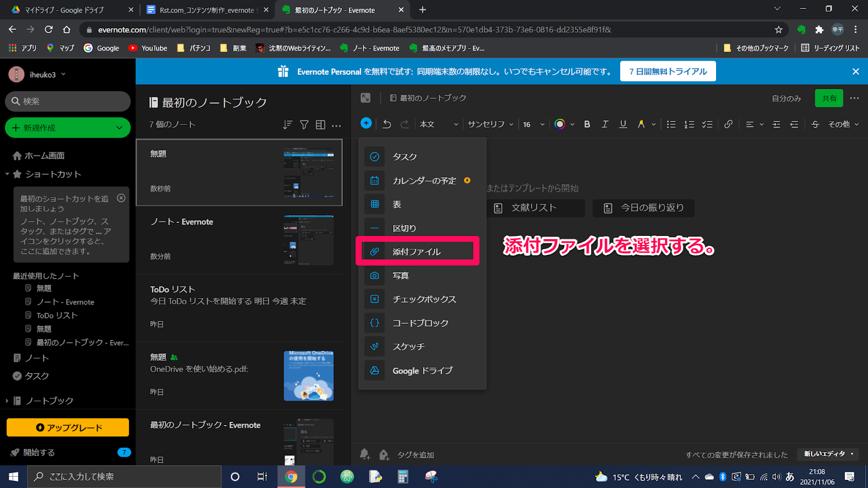Open the 今日の振り返り template
This screenshot has width=868, height=488.
[643, 208]
